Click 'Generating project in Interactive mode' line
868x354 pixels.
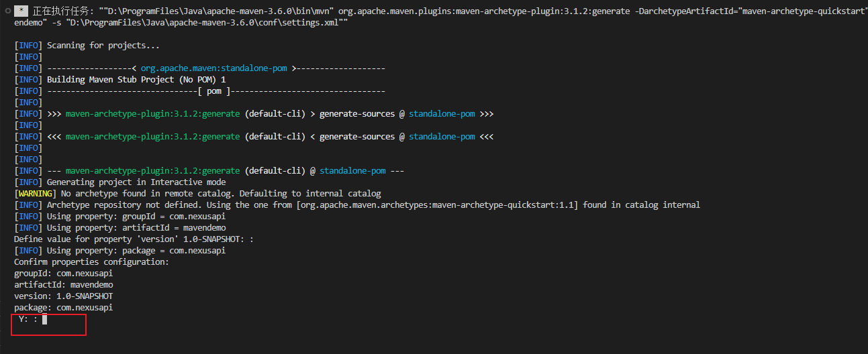tap(136, 182)
